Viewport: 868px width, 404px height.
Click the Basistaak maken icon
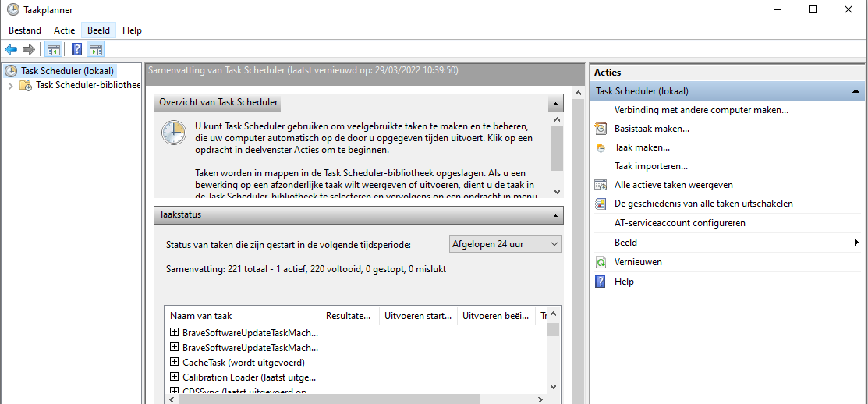coord(601,129)
